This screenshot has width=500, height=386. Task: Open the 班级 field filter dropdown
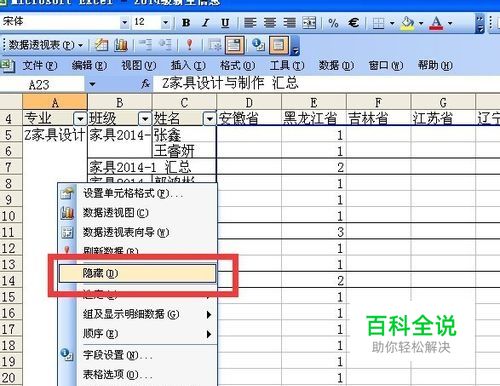145,118
